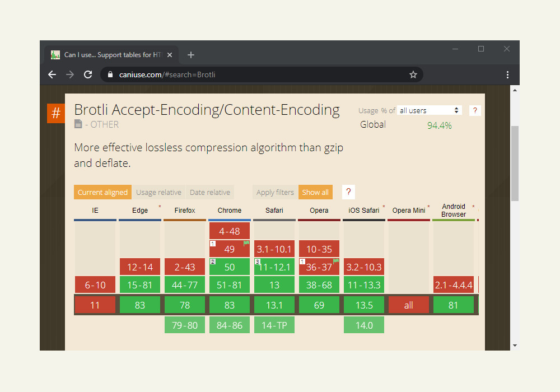The image size is (560, 392).
Task: Click the Edge column header
Action: click(140, 211)
